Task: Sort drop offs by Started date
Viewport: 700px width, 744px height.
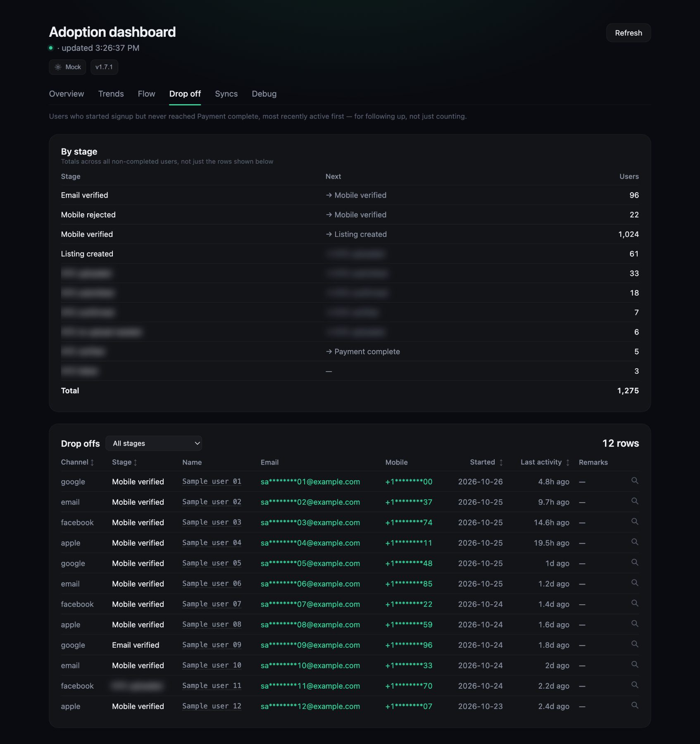Action: pos(486,462)
